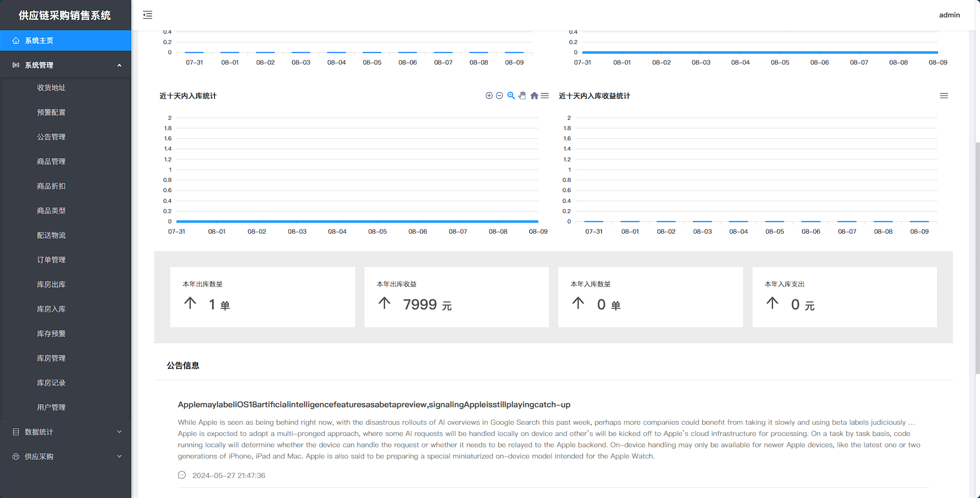The height and width of the screenshot is (498, 980).
Task: Click announcement timestamp 2024-05-27 21:47:36
Action: pyautogui.click(x=229, y=475)
